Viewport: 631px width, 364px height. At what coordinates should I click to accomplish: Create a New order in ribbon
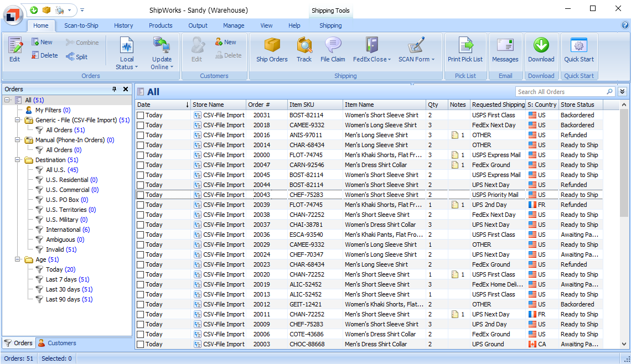pyautogui.click(x=42, y=42)
